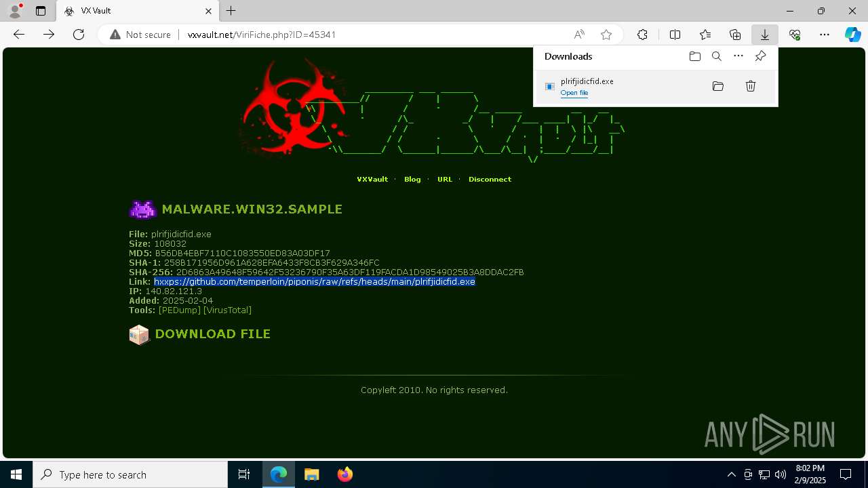Click the taskbar search box
Viewport: 868px width, 488px height.
pyautogui.click(x=130, y=474)
